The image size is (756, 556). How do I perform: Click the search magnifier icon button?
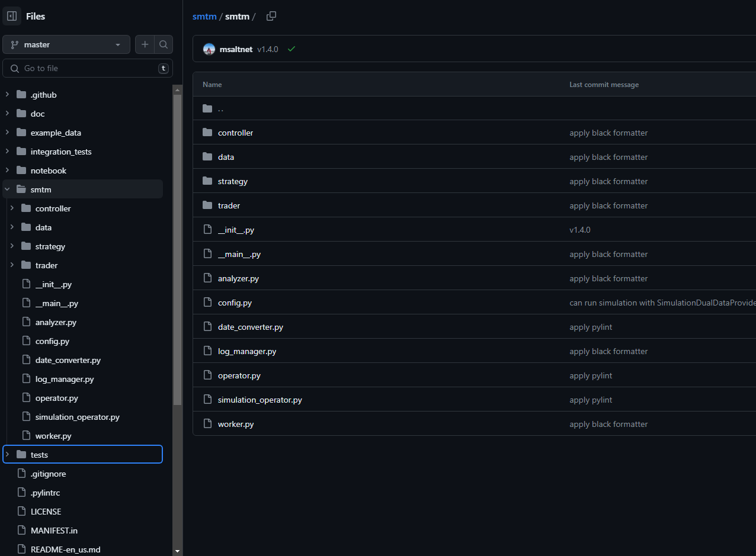164,44
